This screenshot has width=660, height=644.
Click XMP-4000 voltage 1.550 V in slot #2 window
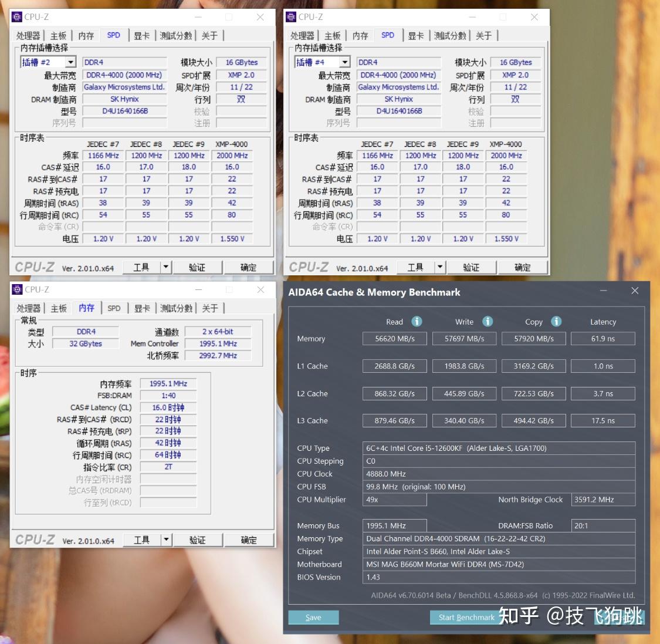[x=232, y=238]
